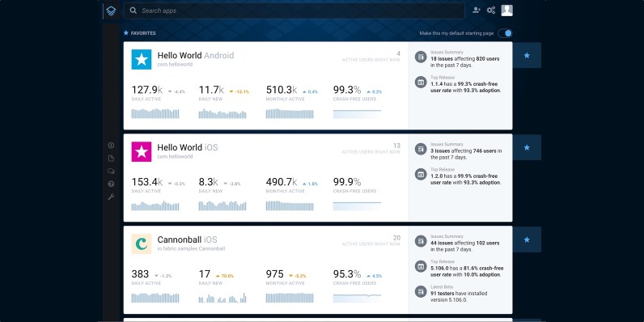Open the Hello World iOS app title

click(188, 147)
